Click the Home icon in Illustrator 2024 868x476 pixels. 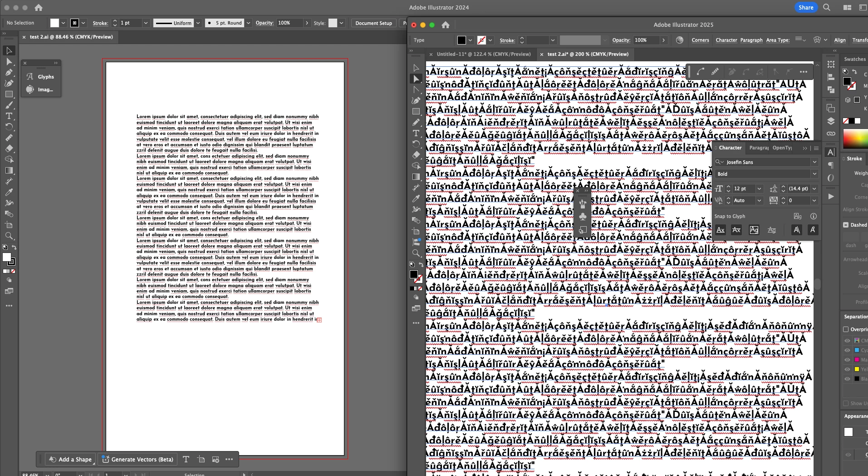coord(39,7)
